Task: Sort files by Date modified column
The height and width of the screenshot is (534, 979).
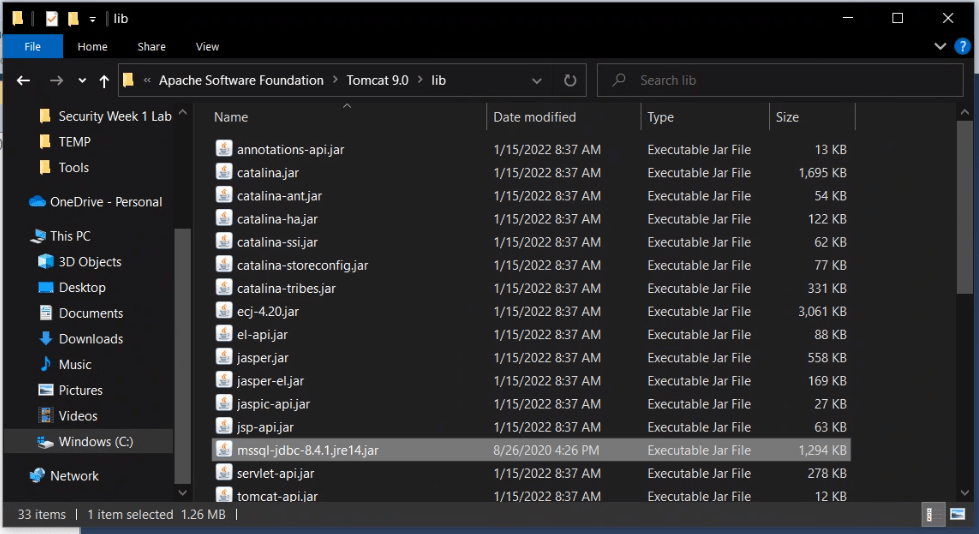Action: pos(535,117)
